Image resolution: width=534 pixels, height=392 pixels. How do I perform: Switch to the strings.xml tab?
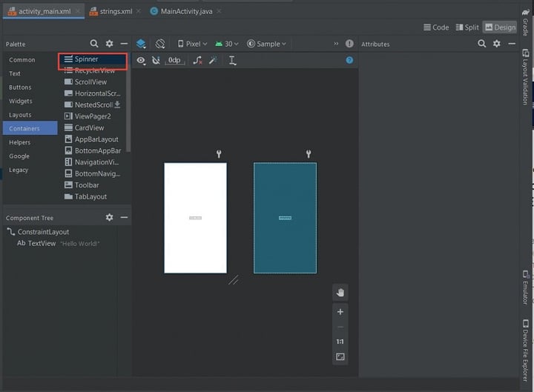tap(114, 11)
